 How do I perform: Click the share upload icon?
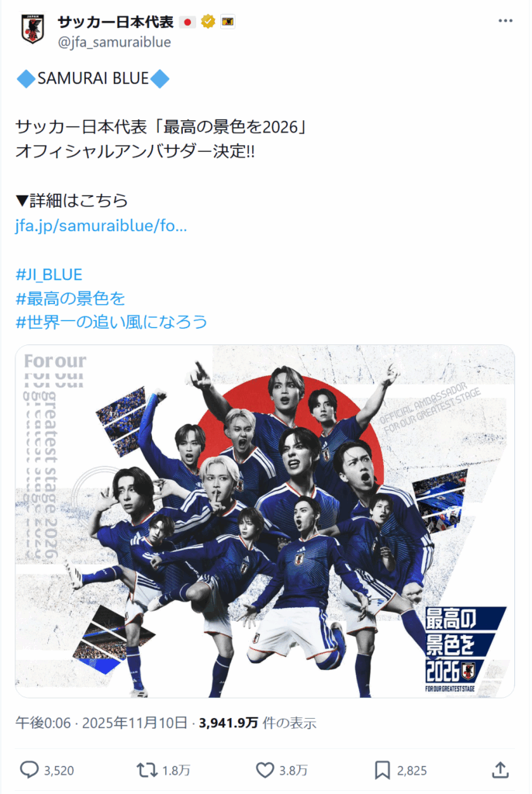[500, 770]
